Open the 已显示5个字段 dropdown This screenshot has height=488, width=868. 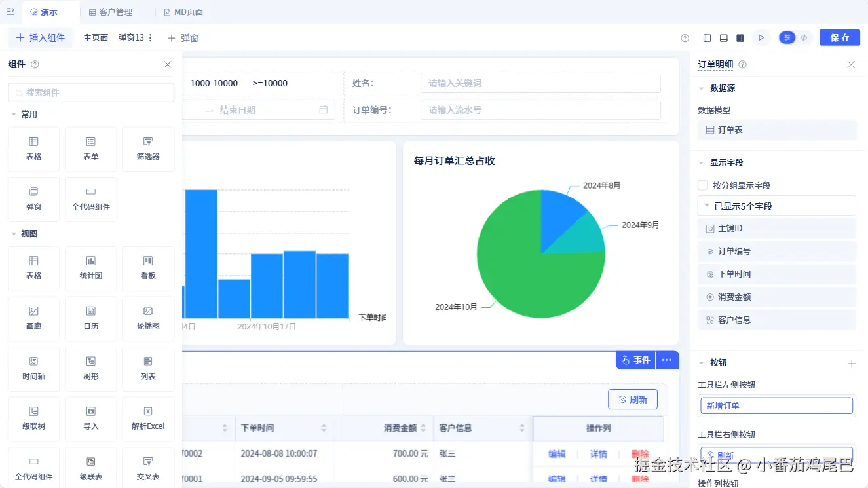777,206
